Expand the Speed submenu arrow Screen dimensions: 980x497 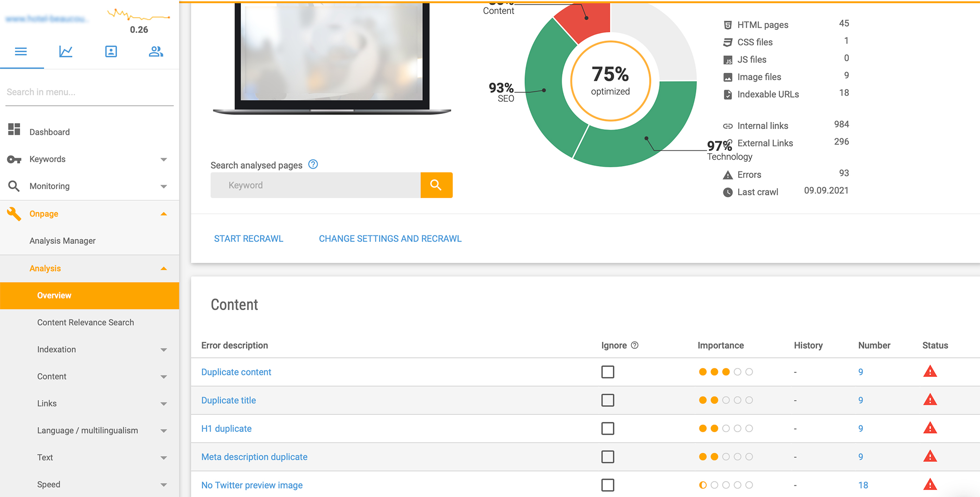pyautogui.click(x=164, y=485)
